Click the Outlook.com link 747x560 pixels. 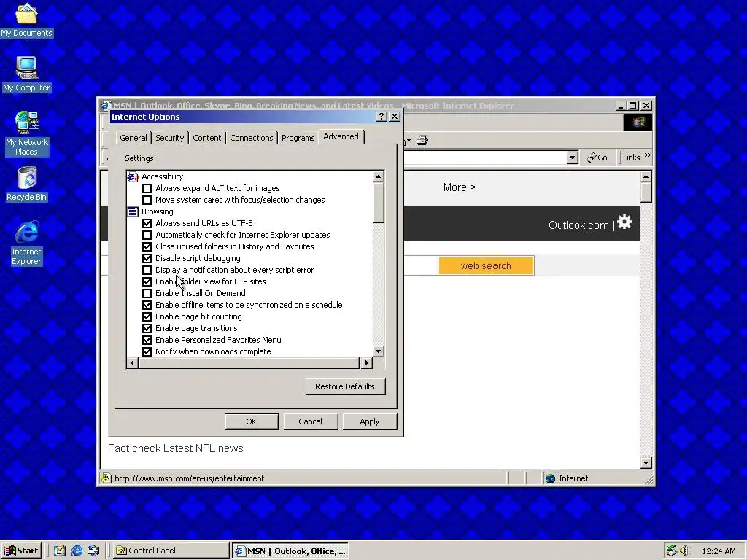click(578, 225)
